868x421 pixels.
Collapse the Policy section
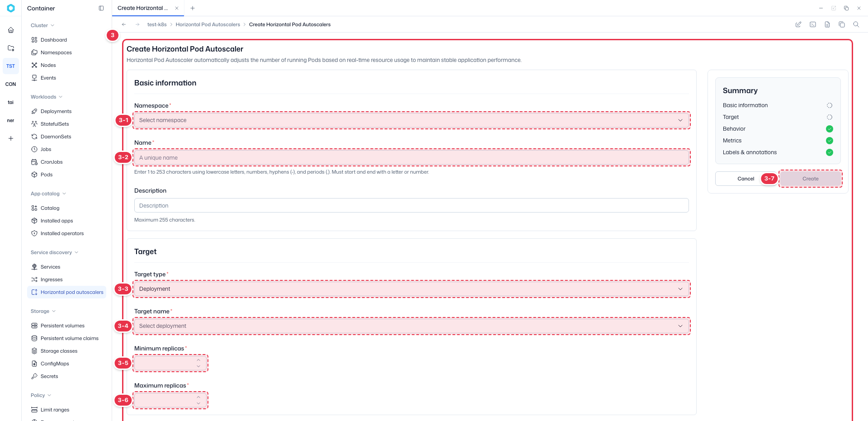click(x=41, y=395)
